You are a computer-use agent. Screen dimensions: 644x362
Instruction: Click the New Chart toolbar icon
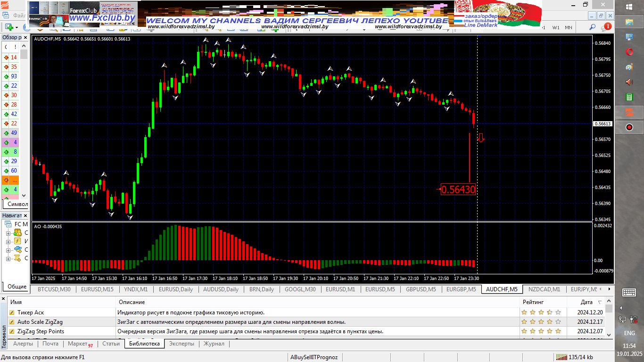pyautogui.click(x=8, y=27)
